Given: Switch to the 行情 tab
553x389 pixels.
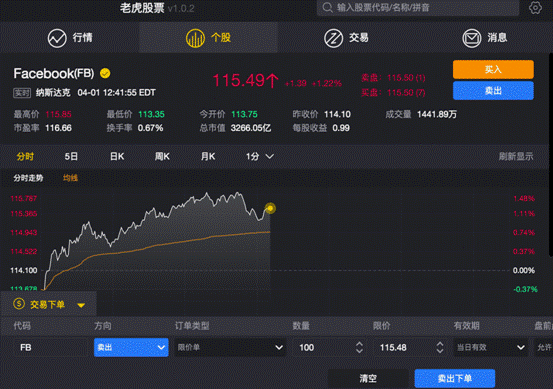Looking at the screenshot, I should (x=69, y=38).
